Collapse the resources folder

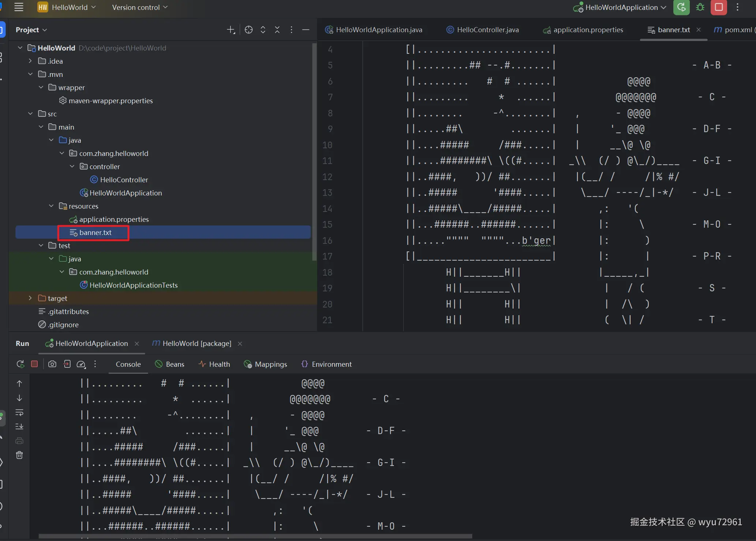(x=51, y=206)
